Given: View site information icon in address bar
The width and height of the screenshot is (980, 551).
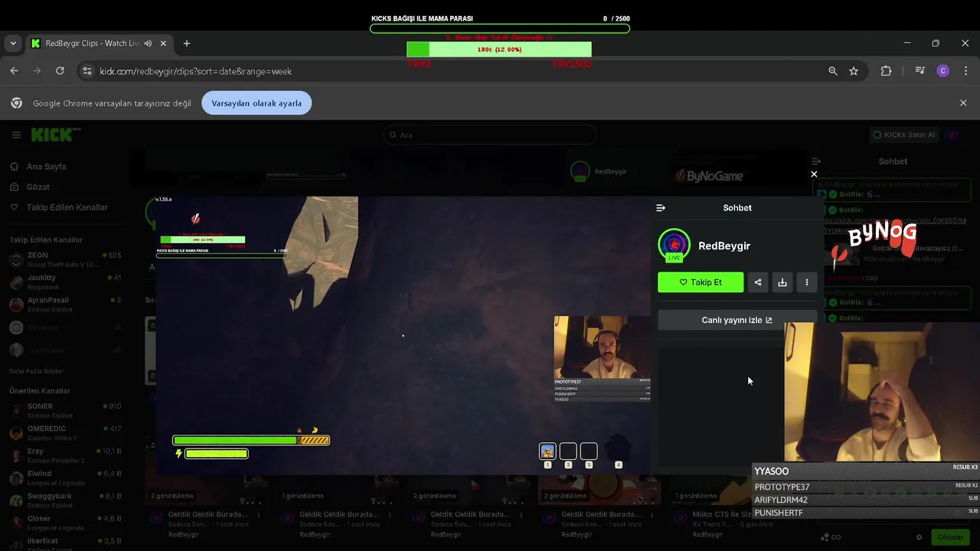Looking at the screenshot, I should click(87, 71).
